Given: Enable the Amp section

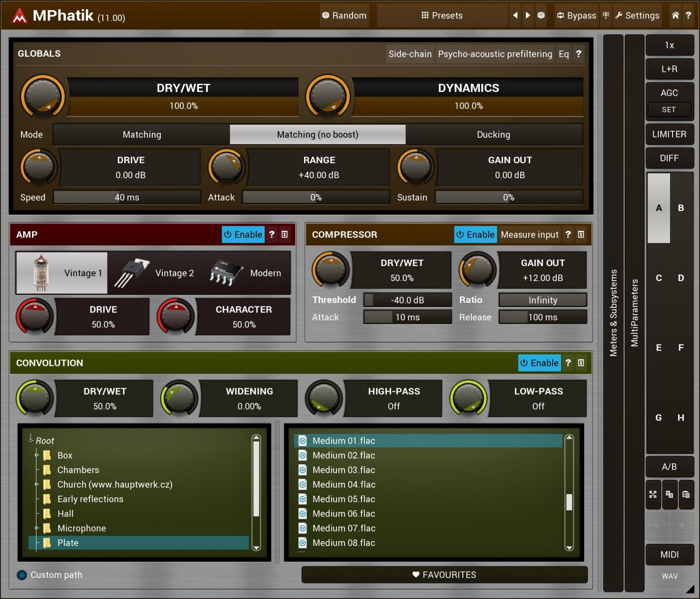Looking at the screenshot, I should (x=243, y=234).
